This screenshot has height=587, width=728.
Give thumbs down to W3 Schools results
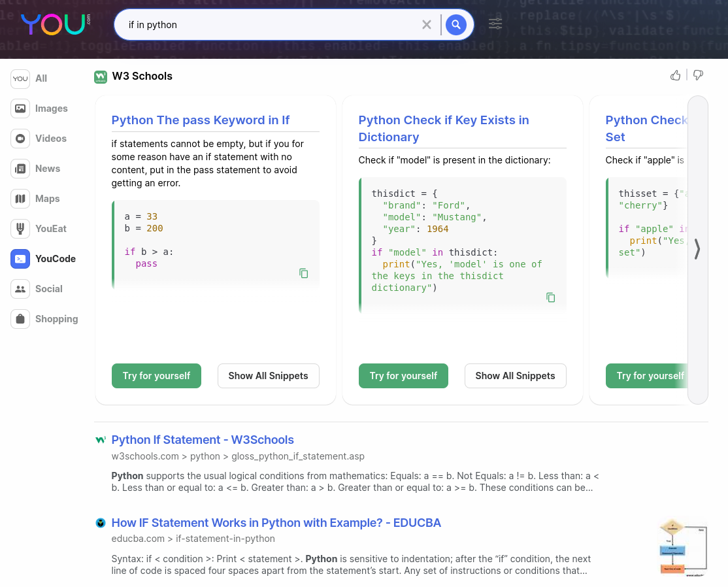tap(699, 75)
